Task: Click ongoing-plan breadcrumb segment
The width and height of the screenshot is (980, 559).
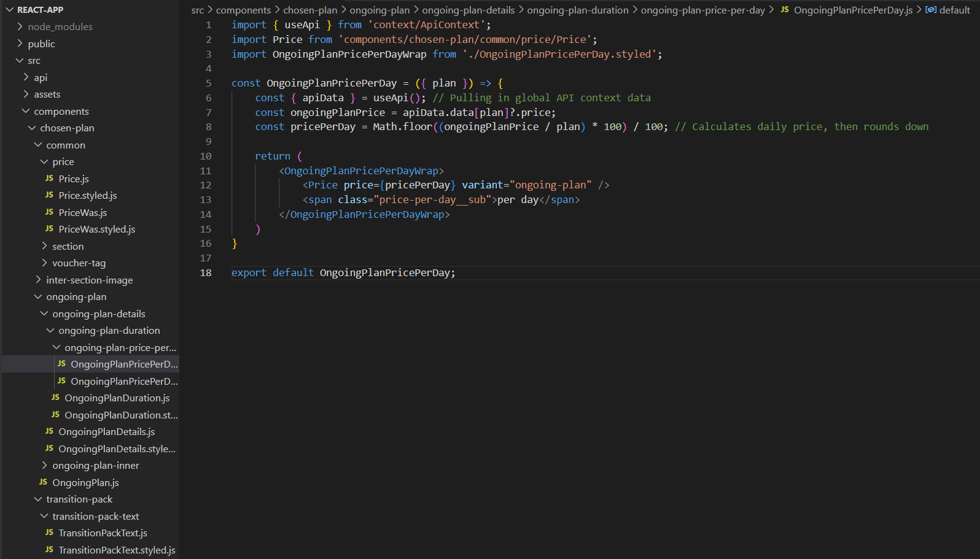Action: [x=379, y=10]
